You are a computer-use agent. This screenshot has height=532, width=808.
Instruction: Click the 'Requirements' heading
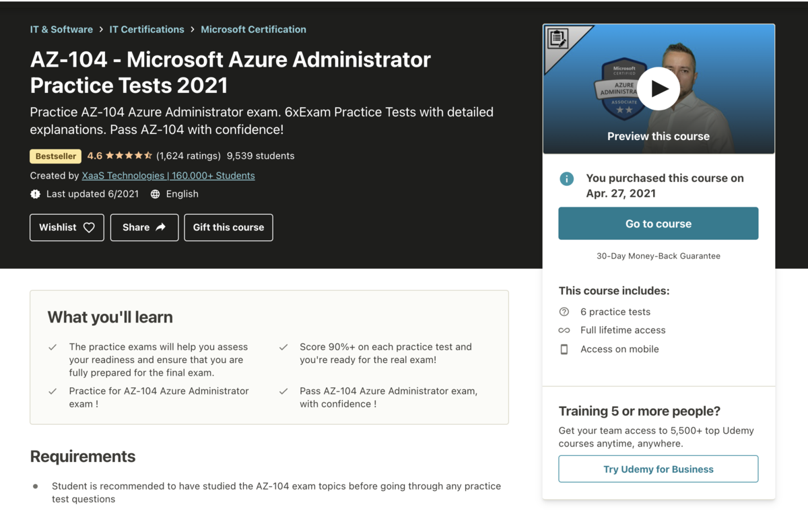click(x=83, y=457)
